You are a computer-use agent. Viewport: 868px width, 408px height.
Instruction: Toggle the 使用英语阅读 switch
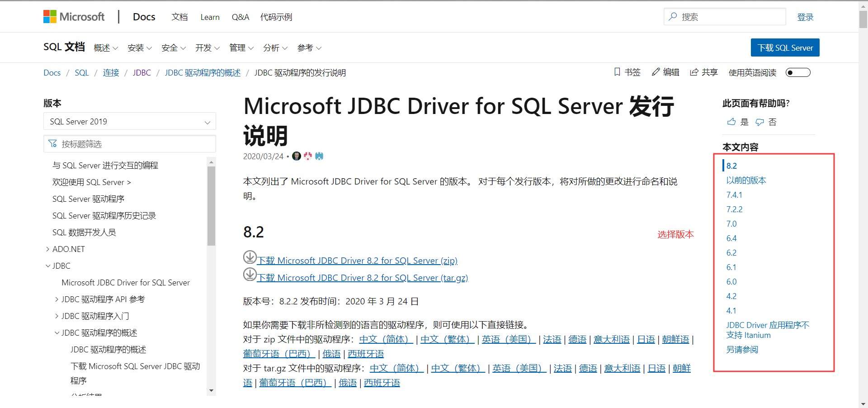(797, 72)
